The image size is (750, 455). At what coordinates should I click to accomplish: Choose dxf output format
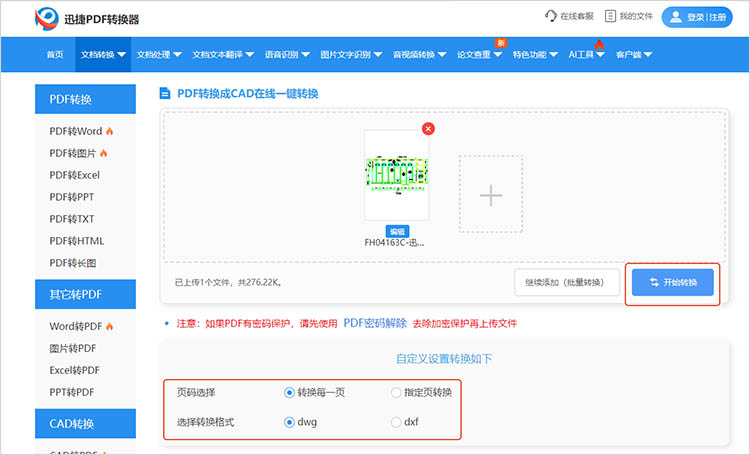click(396, 422)
